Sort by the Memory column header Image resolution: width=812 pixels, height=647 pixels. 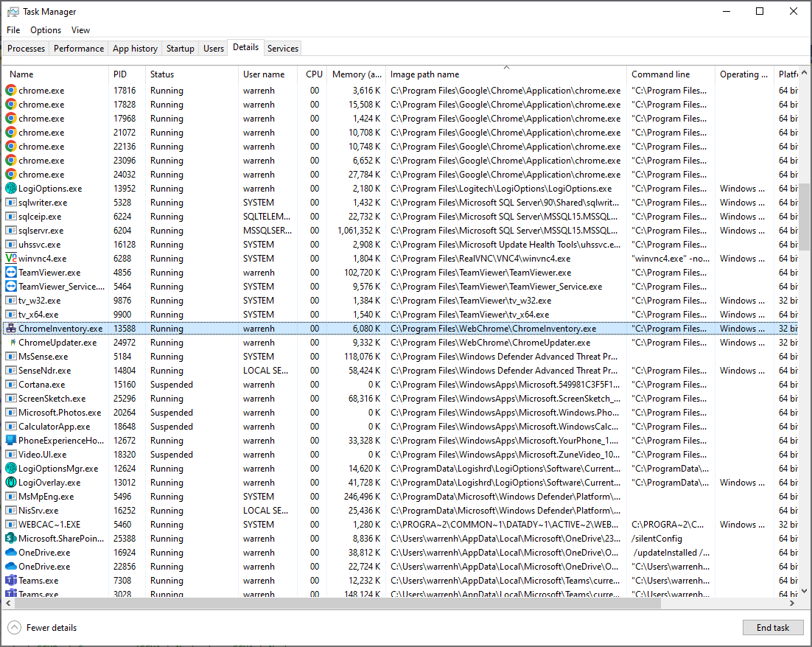click(357, 74)
